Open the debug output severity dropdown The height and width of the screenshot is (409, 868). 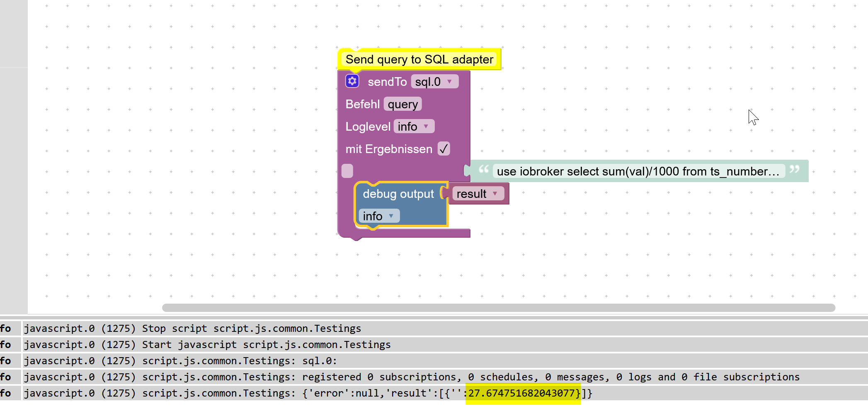point(378,216)
